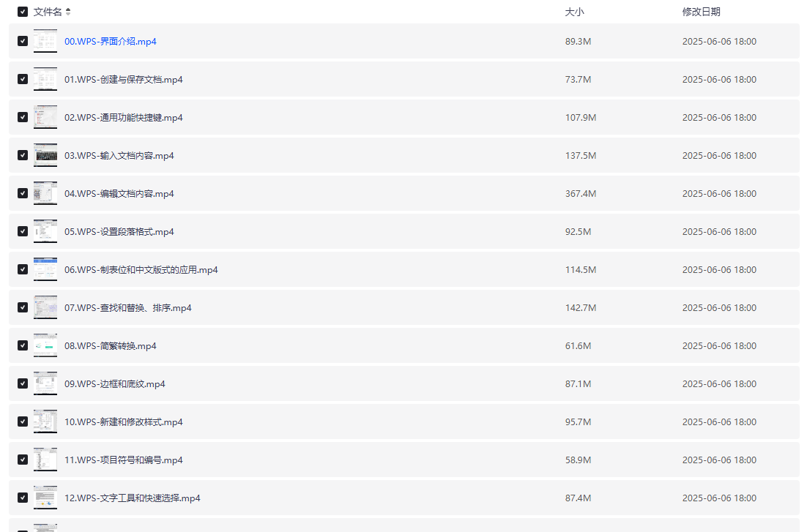
Task: Open the 00.WPS-界面介绍.mp4 file link
Action: 110,42
